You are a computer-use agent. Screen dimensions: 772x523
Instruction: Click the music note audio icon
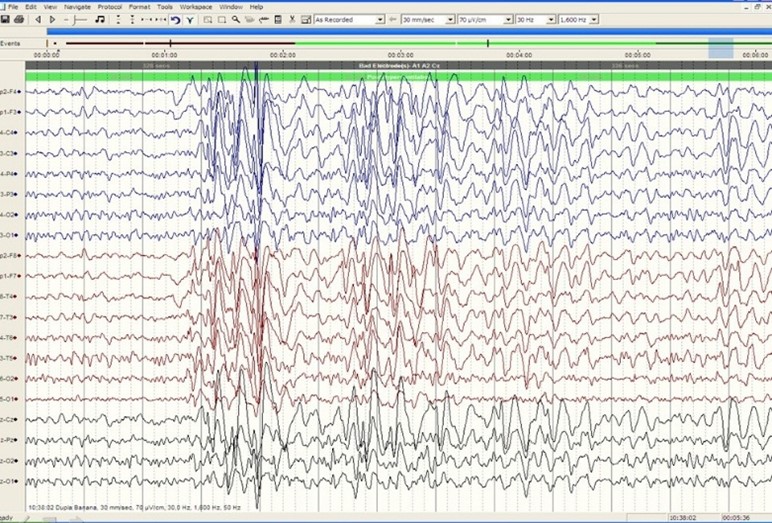99,19
